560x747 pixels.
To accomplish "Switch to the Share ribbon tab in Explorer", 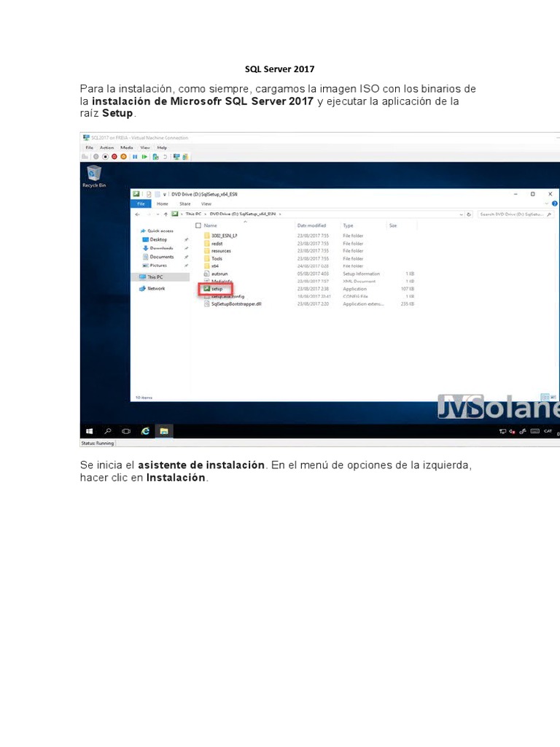I will [185, 204].
